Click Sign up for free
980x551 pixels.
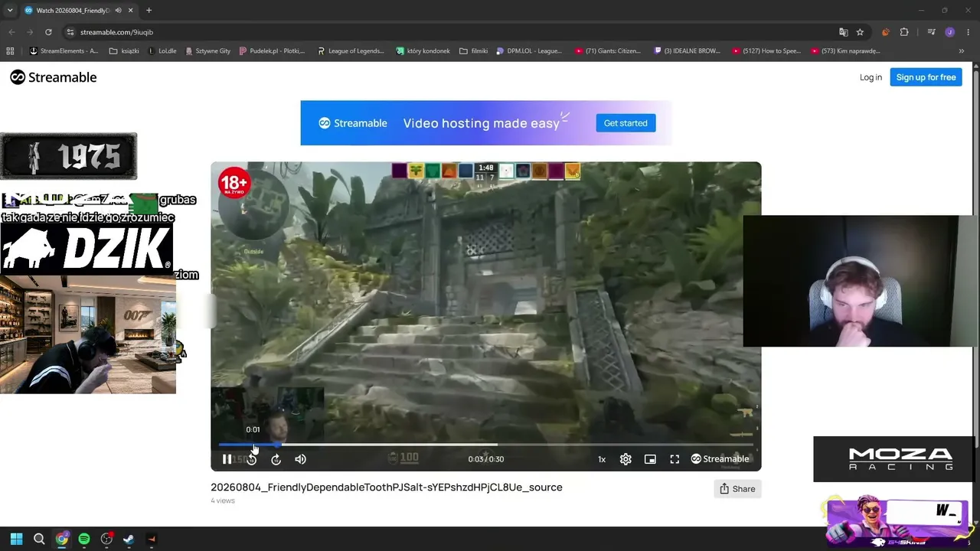coord(926,77)
